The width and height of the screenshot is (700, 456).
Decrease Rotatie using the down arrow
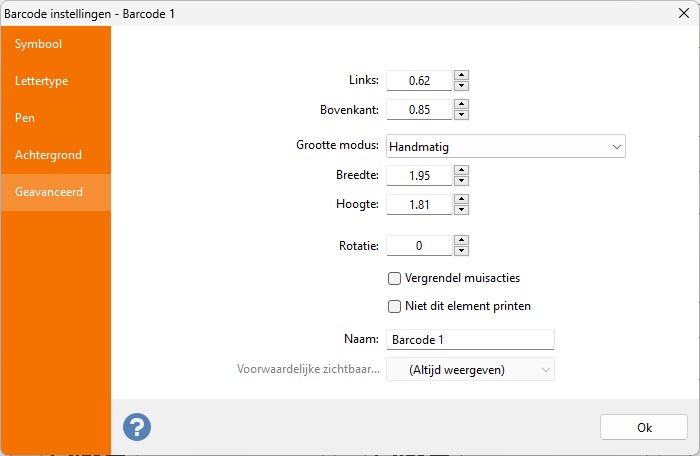(x=461, y=251)
